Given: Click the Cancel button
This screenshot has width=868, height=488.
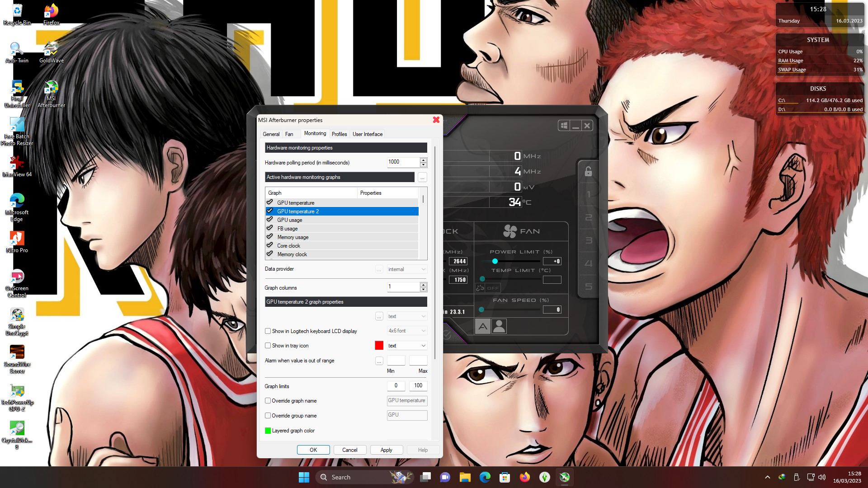Looking at the screenshot, I should pyautogui.click(x=349, y=450).
